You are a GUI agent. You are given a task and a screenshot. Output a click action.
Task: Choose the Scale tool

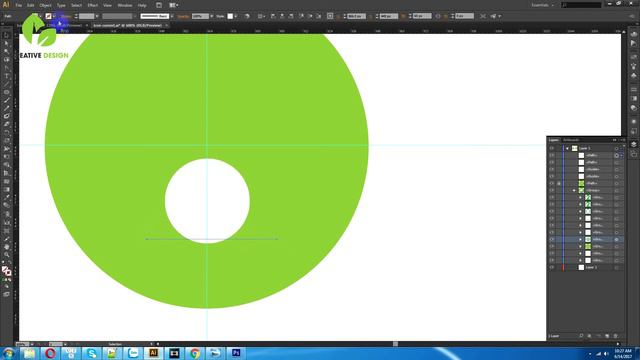tap(6, 141)
